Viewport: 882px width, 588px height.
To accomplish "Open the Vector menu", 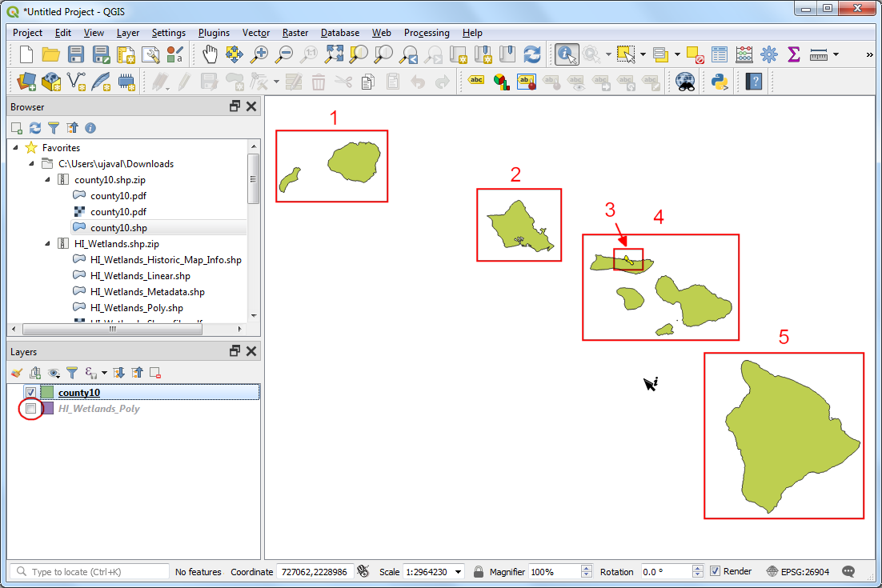I will tap(256, 33).
